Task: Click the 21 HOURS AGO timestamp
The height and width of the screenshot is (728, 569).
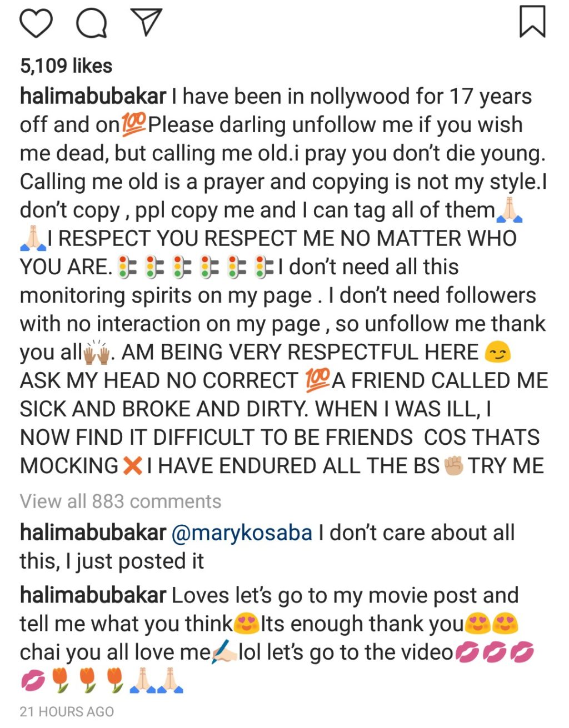Action: (x=67, y=712)
